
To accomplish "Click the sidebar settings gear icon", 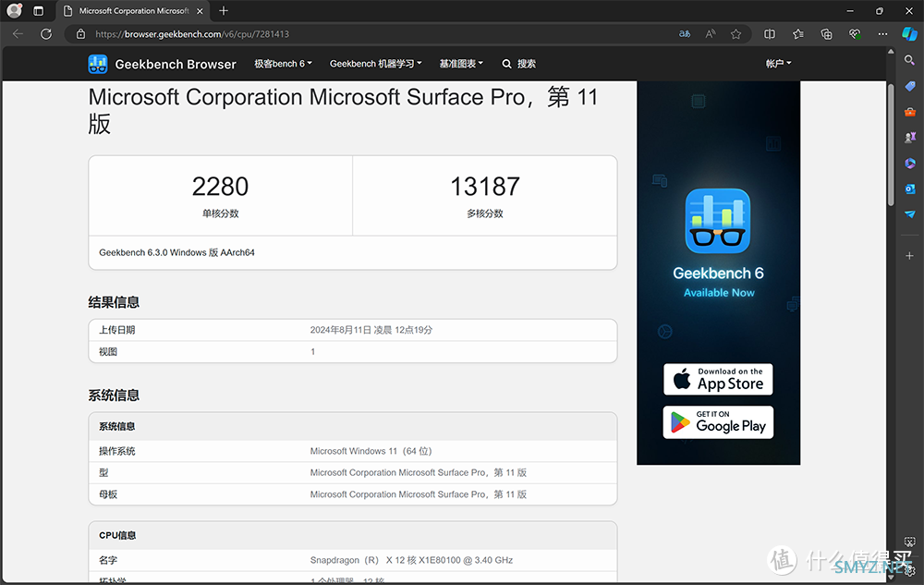I will 910,570.
